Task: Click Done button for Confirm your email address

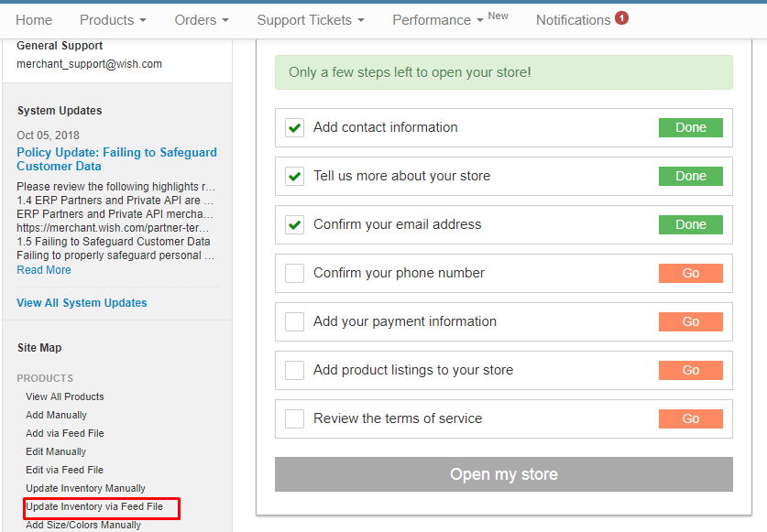Action: (x=690, y=224)
